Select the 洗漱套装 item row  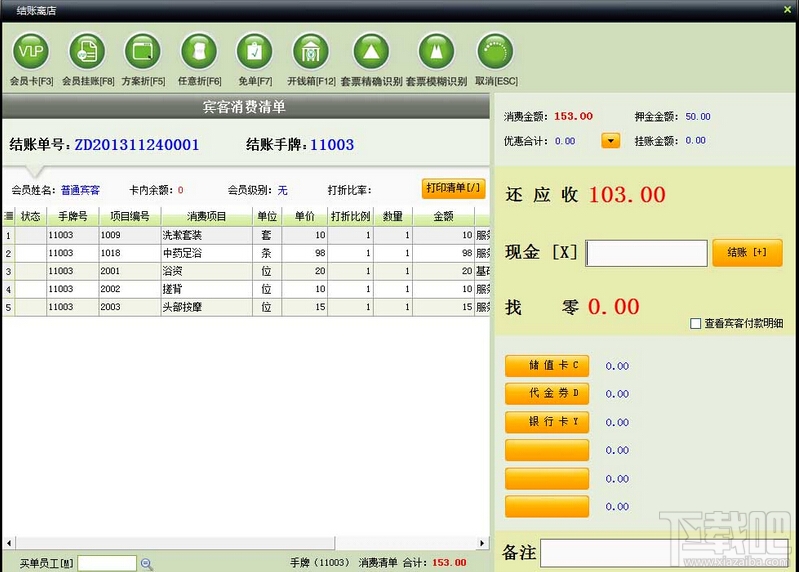point(246,235)
